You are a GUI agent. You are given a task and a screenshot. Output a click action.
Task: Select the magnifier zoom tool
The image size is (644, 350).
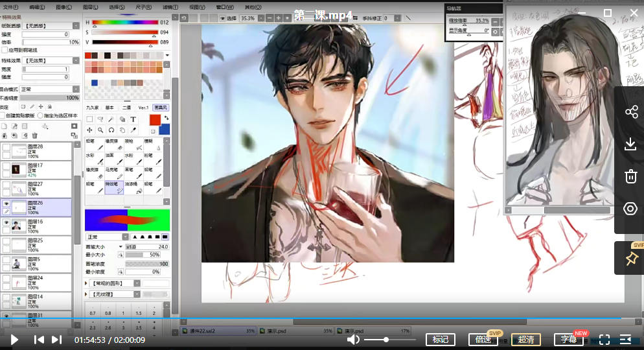click(x=100, y=130)
